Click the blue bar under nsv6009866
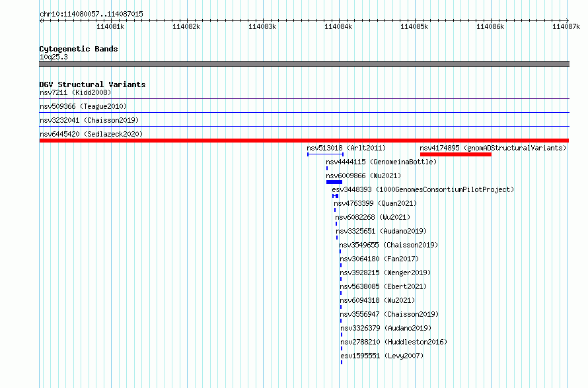The height and width of the screenshot is (388, 588). tap(334, 182)
